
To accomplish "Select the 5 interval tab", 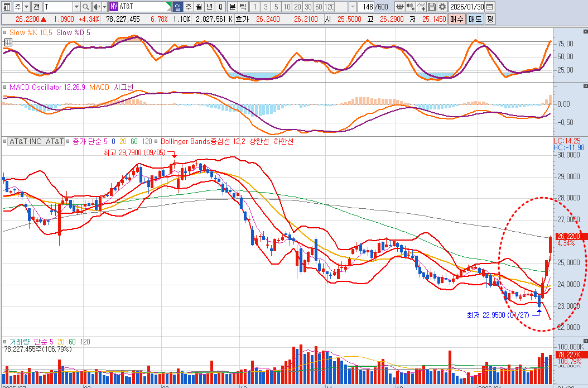I will [275, 7].
